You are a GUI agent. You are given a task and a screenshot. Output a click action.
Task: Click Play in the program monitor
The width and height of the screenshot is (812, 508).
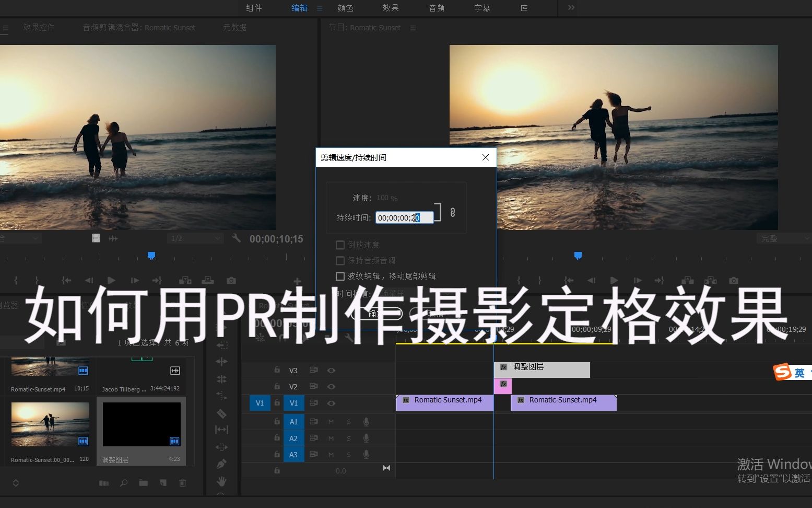tap(614, 281)
